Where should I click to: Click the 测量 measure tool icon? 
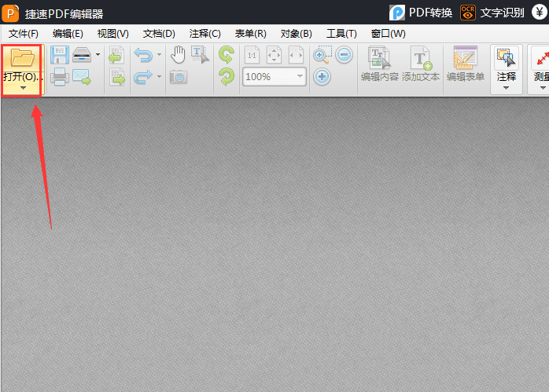542,58
